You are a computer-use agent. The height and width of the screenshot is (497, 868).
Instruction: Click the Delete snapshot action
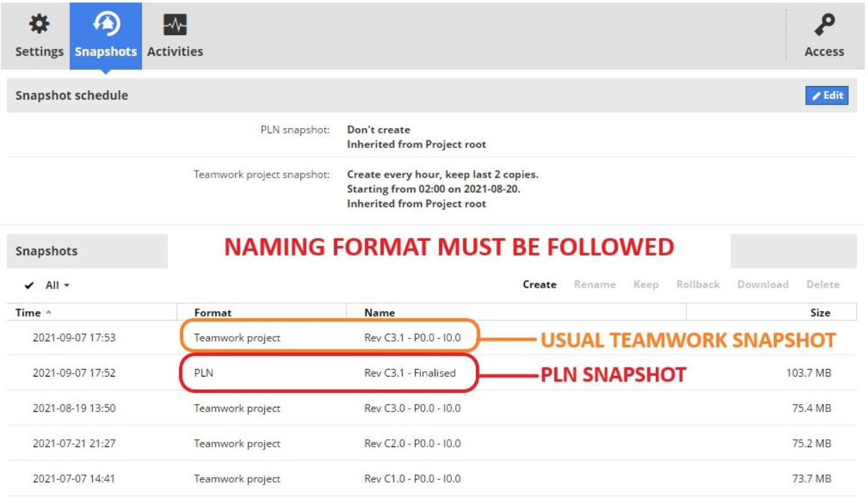[823, 284]
